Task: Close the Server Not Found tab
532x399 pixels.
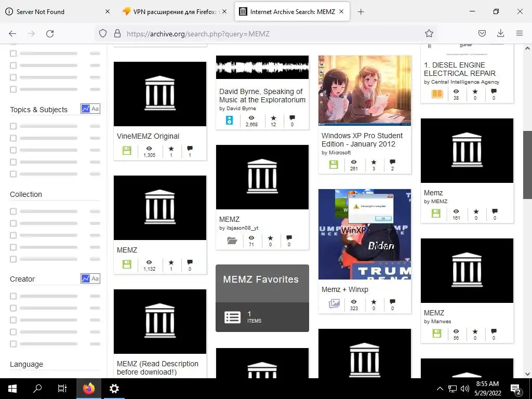Action: pyautogui.click(x=107, y=11)
